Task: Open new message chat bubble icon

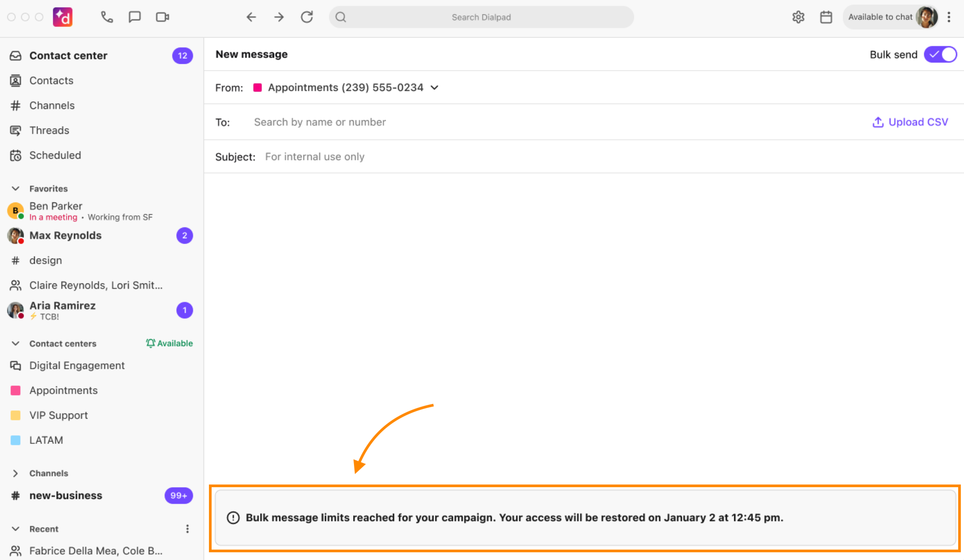Action: pos(135,17)
